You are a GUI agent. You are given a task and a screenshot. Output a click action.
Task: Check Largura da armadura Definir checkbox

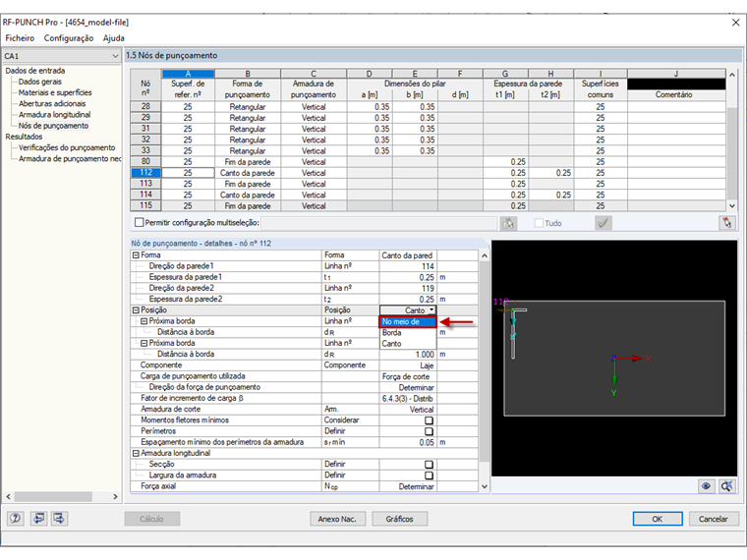click(429, 476)
